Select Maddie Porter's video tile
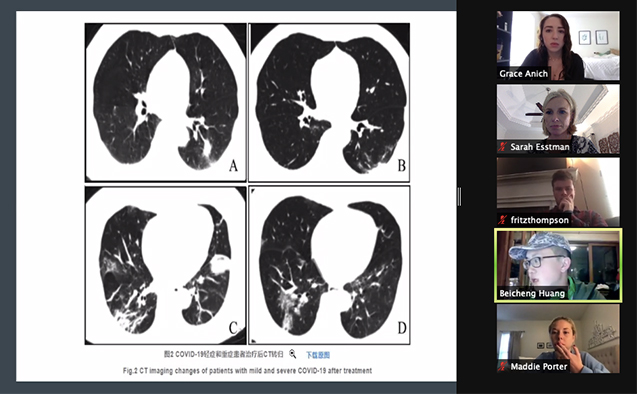637x394 pixels. (x=558, y=339)
